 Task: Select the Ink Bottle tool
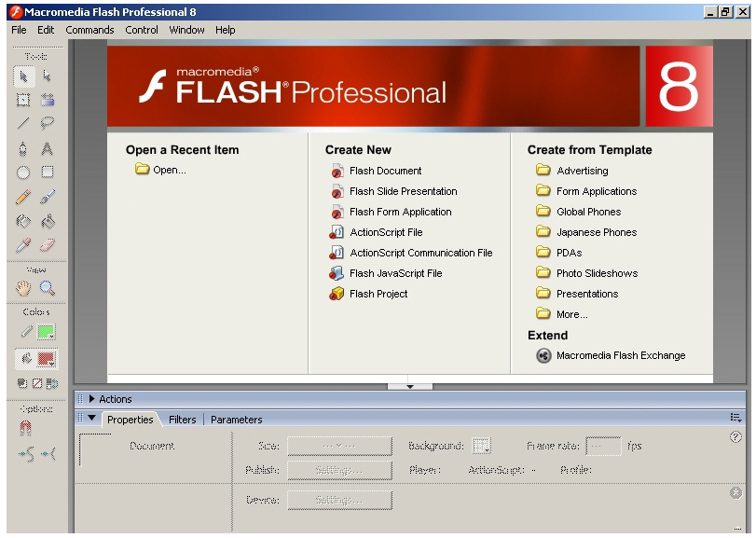[23, 221]
